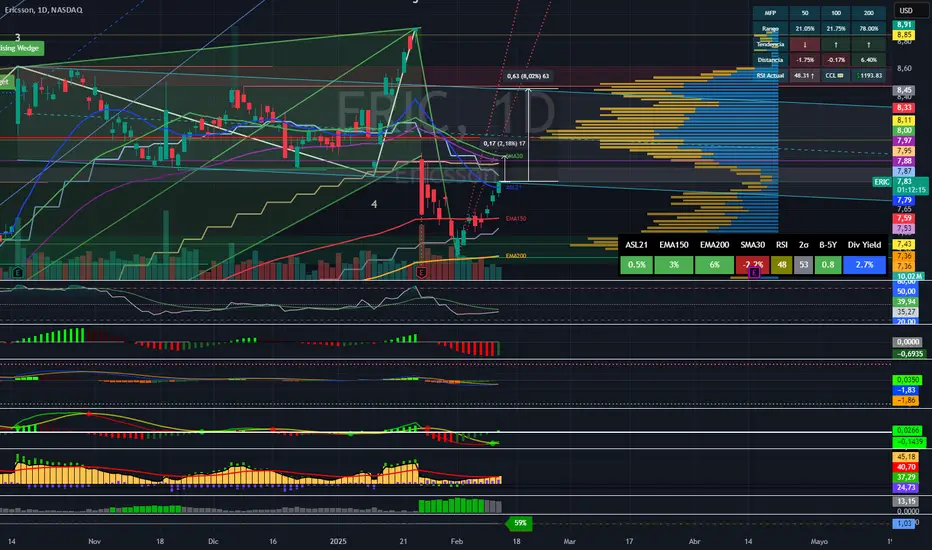
Task: Click the EMA200 line label on chart
Action: tap(516, 256)
